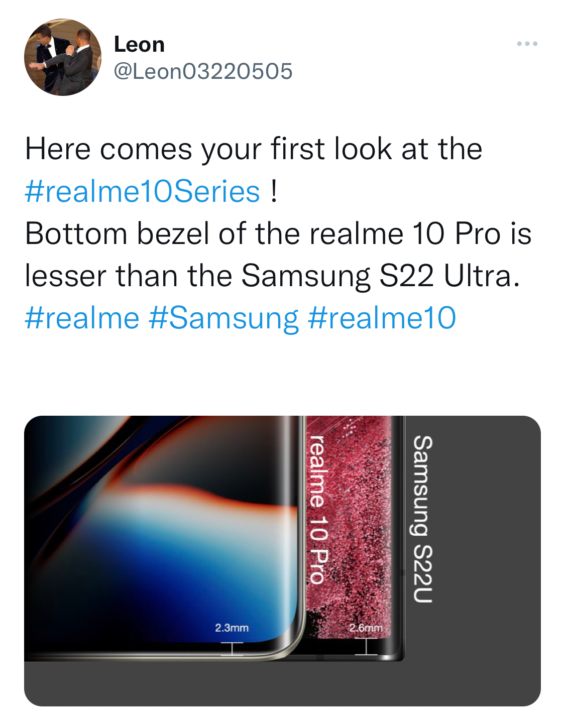Click the 2.6mm bezel measurement label
The image size is (565, 728).
click(x=366, y=628)
